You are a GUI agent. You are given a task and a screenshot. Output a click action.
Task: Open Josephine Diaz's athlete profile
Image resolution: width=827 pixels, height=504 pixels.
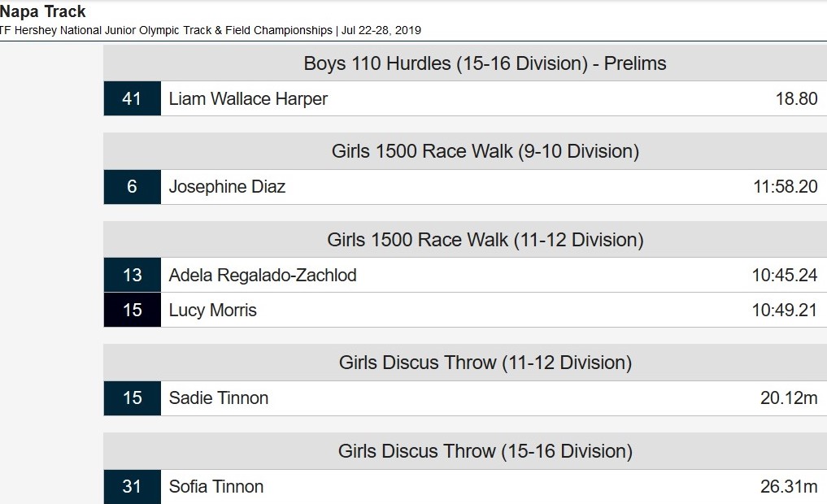pyautogui.click(x=227, y=187)
